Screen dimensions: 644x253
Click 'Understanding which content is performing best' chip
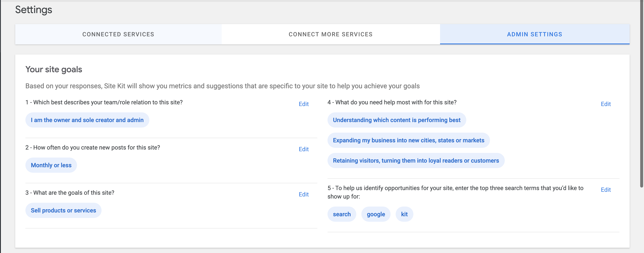click(x=396, y=120)
